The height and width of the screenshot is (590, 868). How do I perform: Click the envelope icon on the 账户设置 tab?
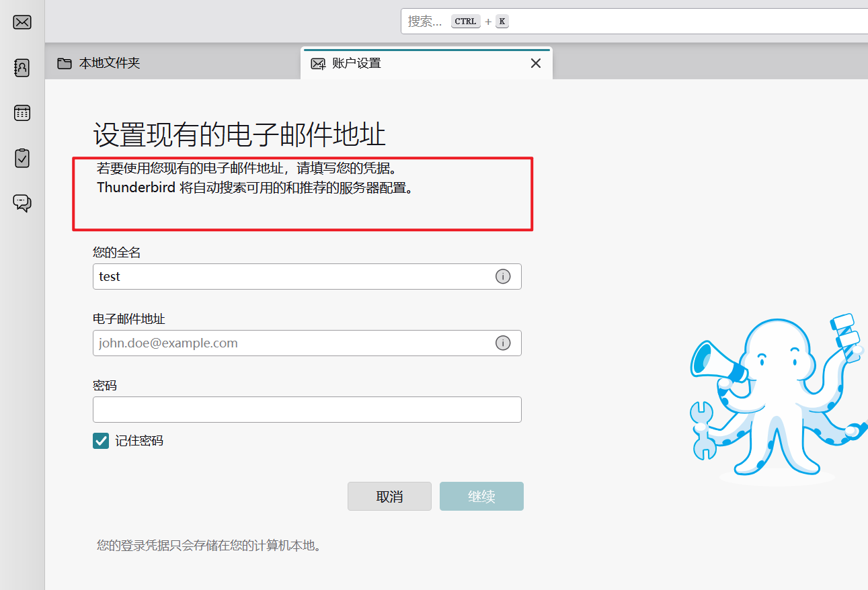(317, 62)
